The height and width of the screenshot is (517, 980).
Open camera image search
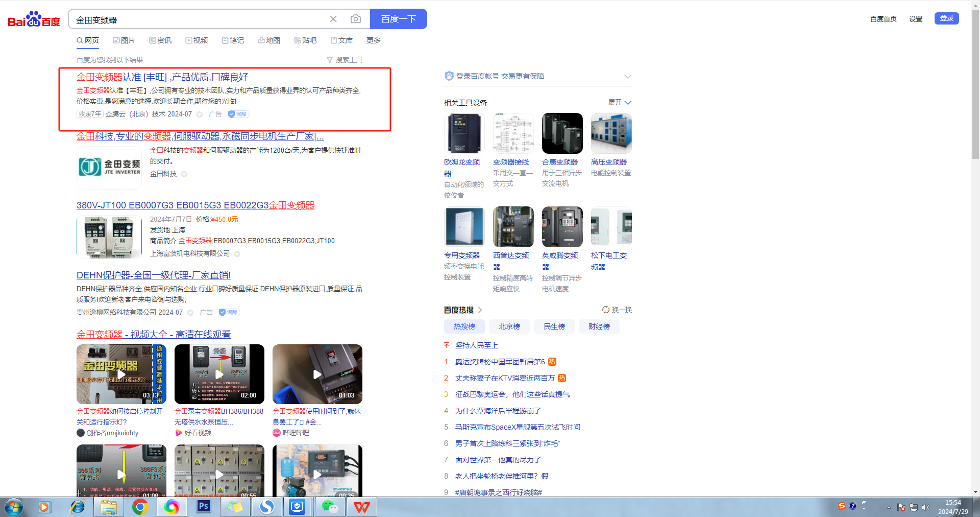[x=356, y=19]
